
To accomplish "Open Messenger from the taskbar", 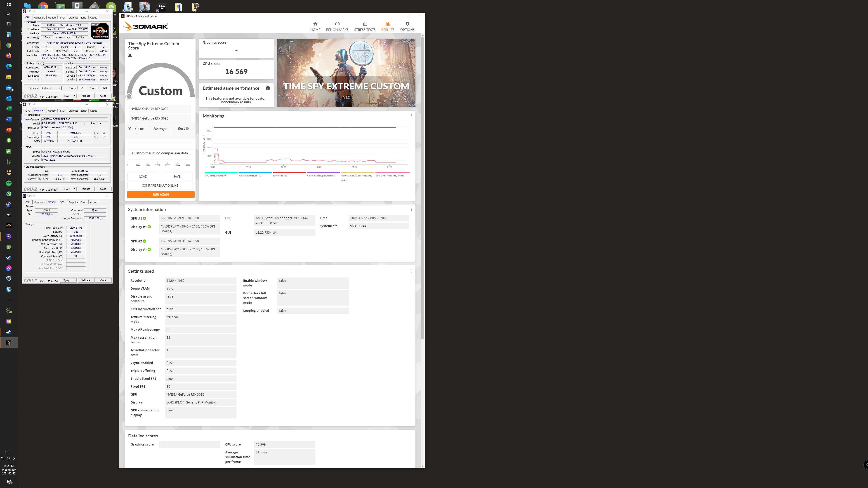I will coord(9,268).
